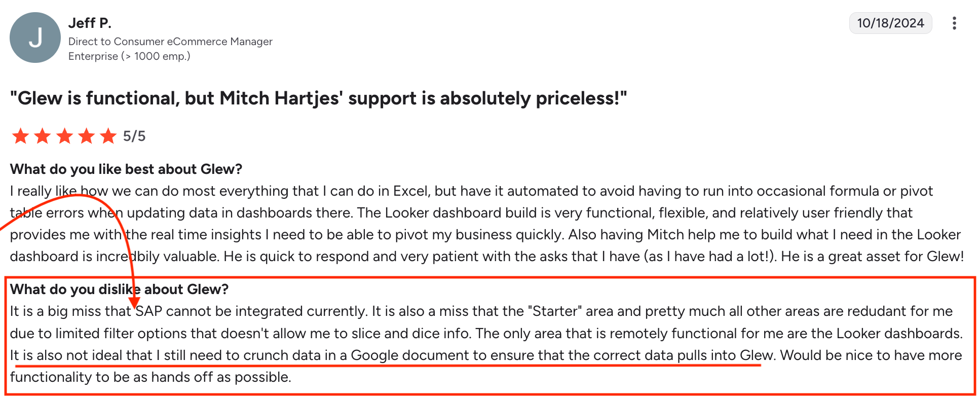Screen dimensions: 980x397
Task: Open reviewer profile by clicking Jeff P.
Action: (90, 22)
